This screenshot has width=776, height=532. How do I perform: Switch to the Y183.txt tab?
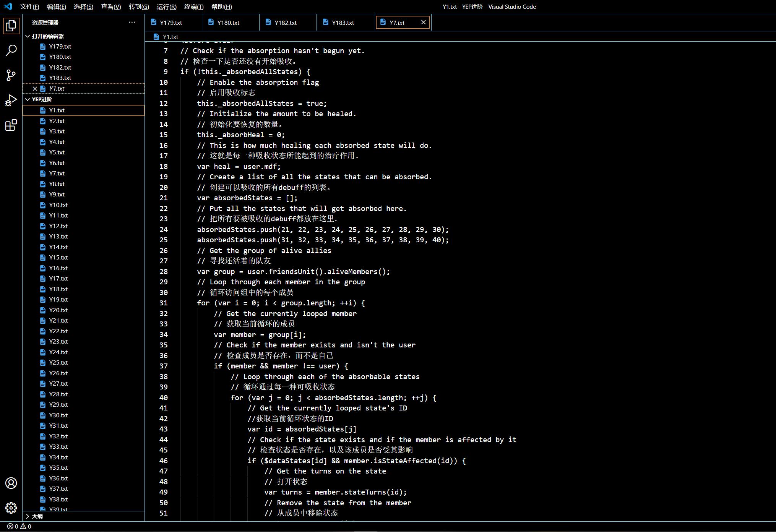coord(346,23)
